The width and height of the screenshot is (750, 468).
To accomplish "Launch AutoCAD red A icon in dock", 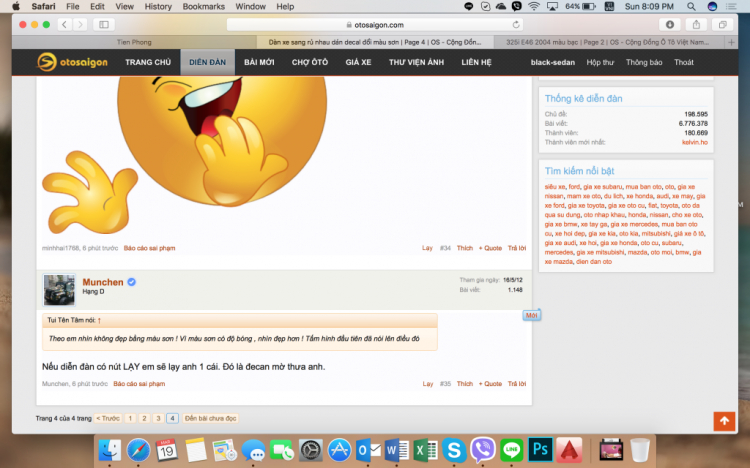I will pos(569,450).
